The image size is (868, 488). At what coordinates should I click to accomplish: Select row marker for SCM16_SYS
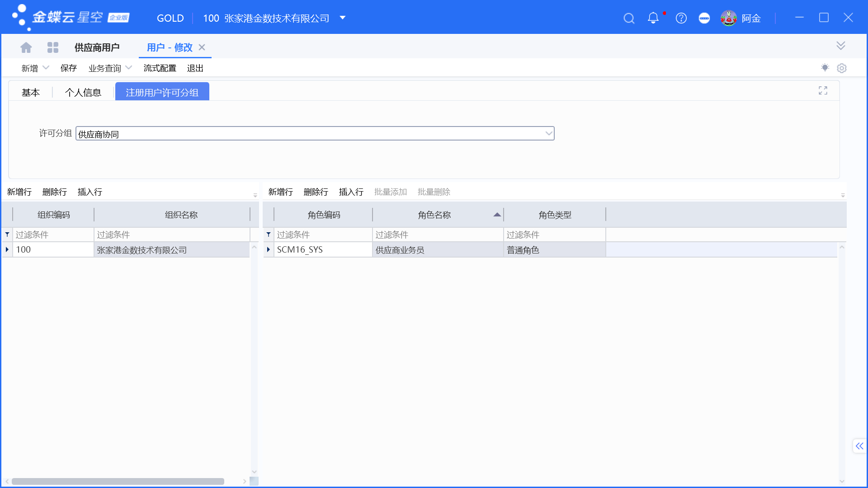point(269,249)
